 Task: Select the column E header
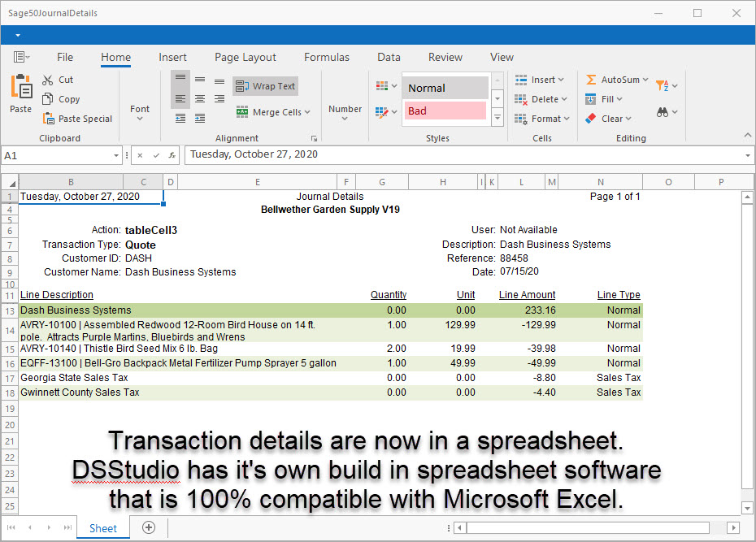tap(258, 182)
